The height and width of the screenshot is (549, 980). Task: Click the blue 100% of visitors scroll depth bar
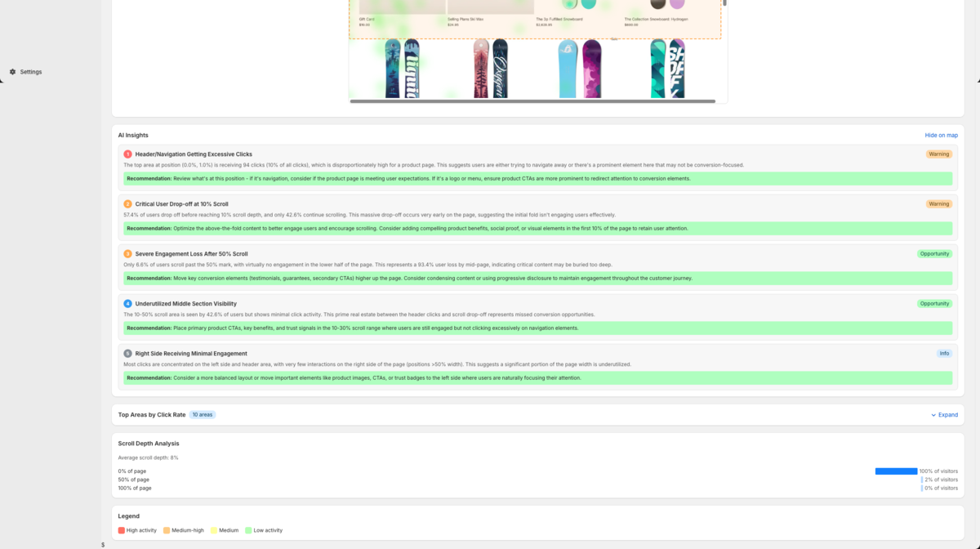point(896,471)
